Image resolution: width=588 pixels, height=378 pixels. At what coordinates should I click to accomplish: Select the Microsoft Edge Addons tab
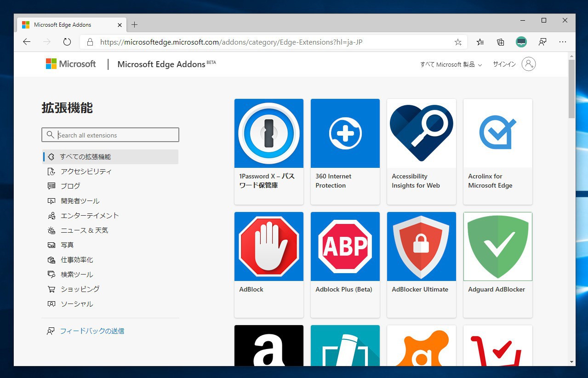click(x=71, y=25)
